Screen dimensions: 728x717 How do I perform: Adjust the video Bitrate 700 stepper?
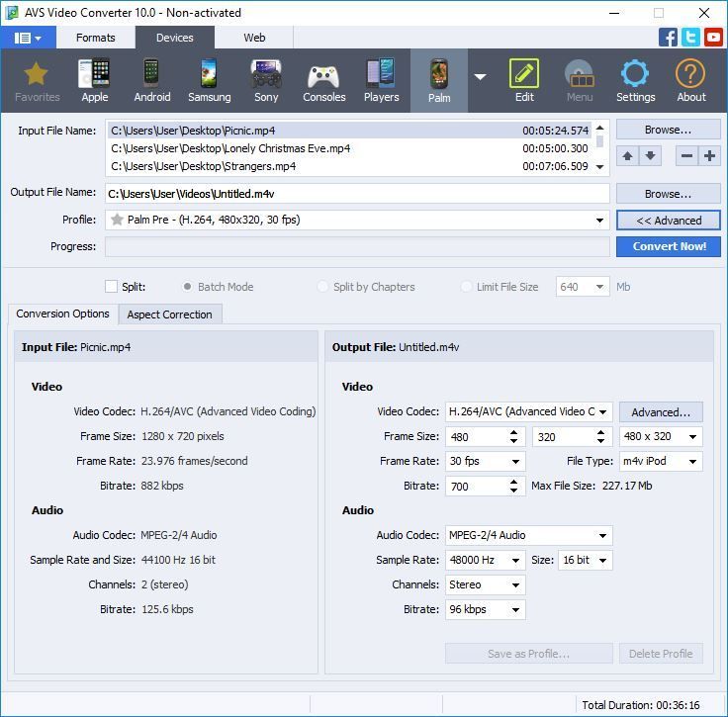[513, 486]
